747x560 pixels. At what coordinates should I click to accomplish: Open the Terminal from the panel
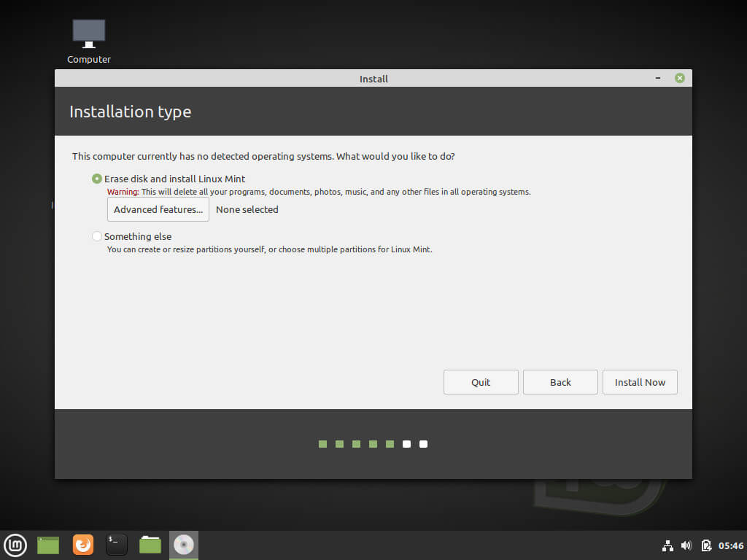click(117, 545)
